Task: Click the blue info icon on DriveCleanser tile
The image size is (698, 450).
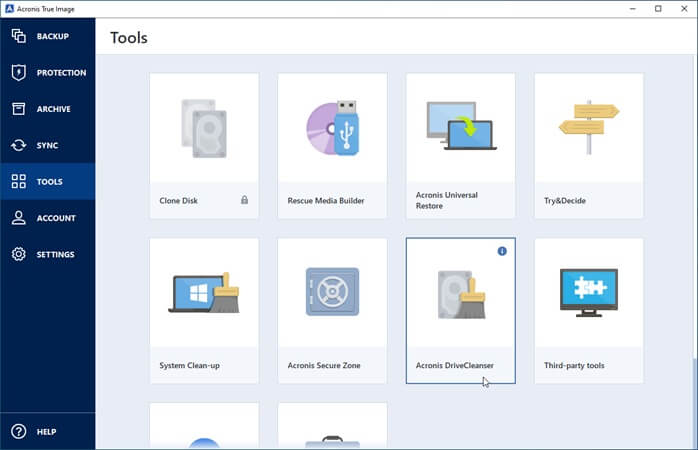Action: pyautogui.click(x=502, y=251)
